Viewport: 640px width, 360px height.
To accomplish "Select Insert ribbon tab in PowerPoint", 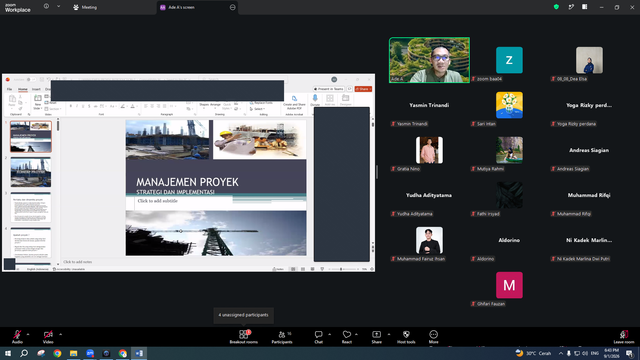I will pyautogui.click(x=36, y=89).
